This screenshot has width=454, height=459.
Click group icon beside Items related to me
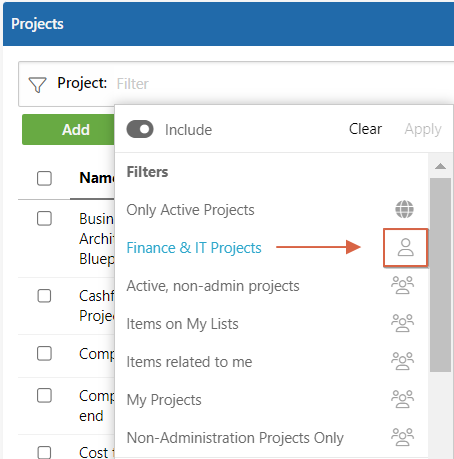point(402,361)
